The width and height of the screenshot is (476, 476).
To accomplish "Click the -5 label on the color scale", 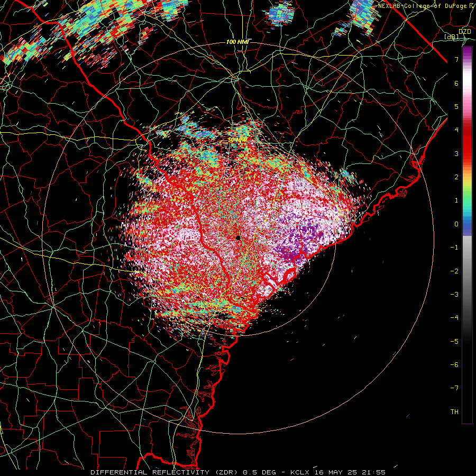I will click(454, 342).
